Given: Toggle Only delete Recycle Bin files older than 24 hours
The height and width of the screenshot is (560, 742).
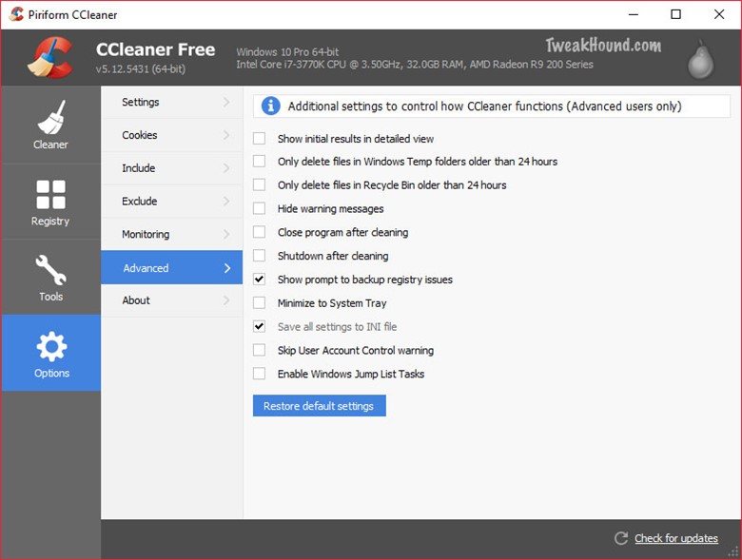Looking at the screenshot, I should point(260,185).
